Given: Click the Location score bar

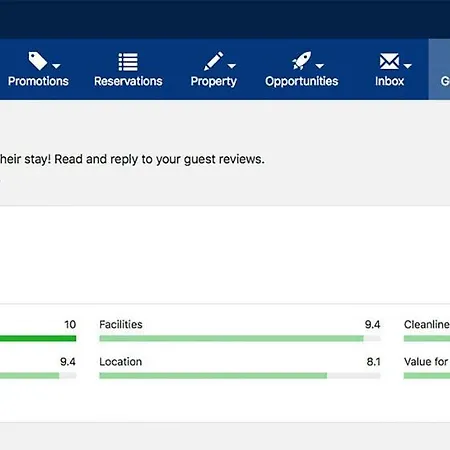Looking at the screenshot, I should [x=240, y=376].
